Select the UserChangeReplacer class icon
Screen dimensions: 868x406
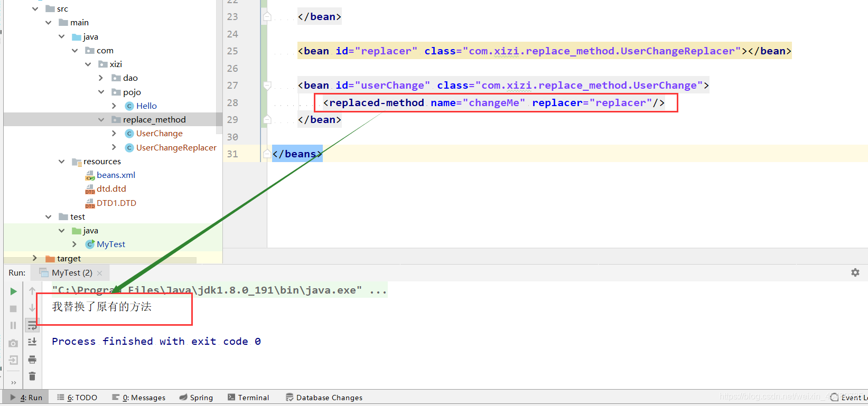tap(129, 148)
